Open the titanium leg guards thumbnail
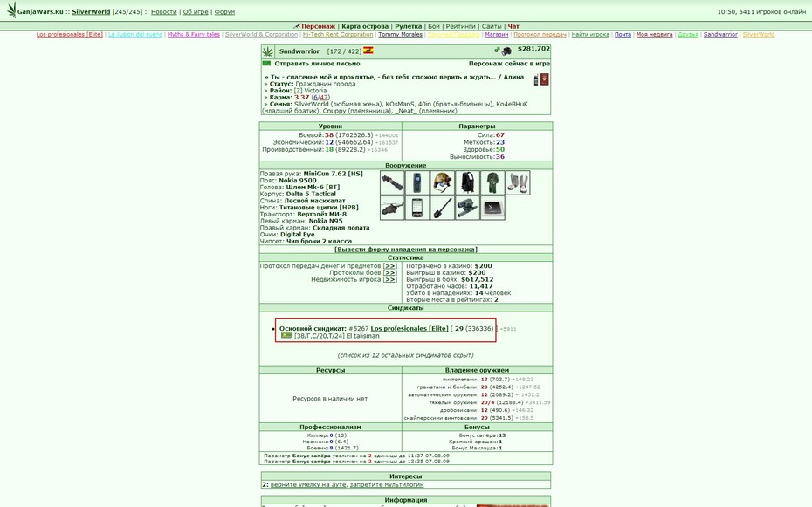The width and height of the screenshot is (812, 507). pos(518,182)
